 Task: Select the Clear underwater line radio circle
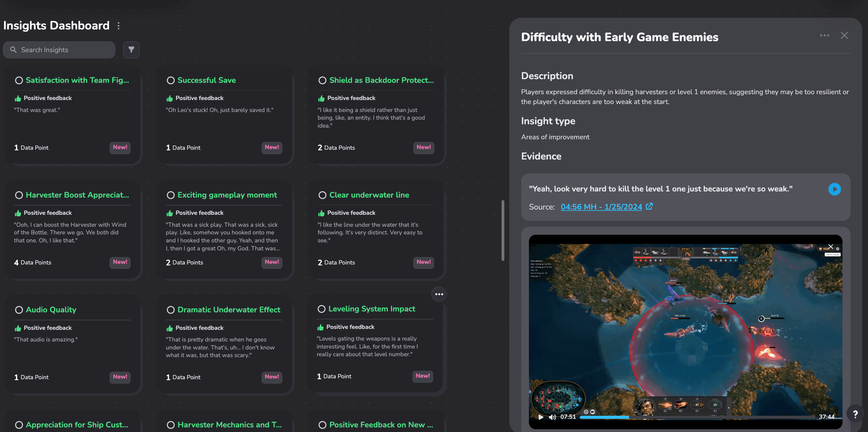[x=323, y=195]
